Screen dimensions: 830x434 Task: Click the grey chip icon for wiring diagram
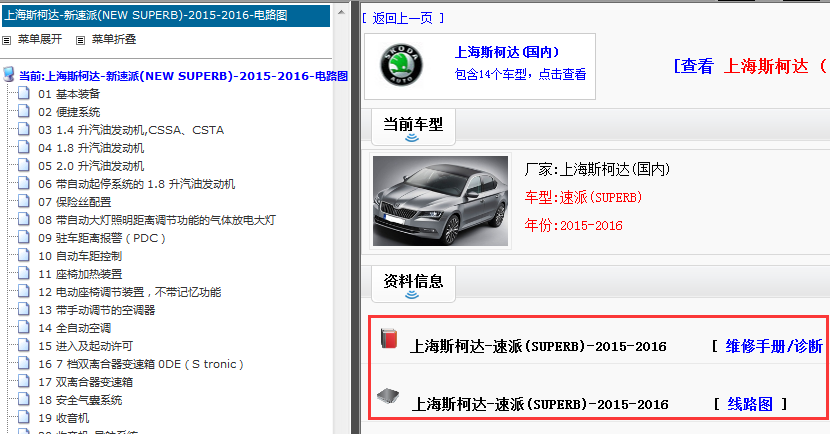[388, 395]
